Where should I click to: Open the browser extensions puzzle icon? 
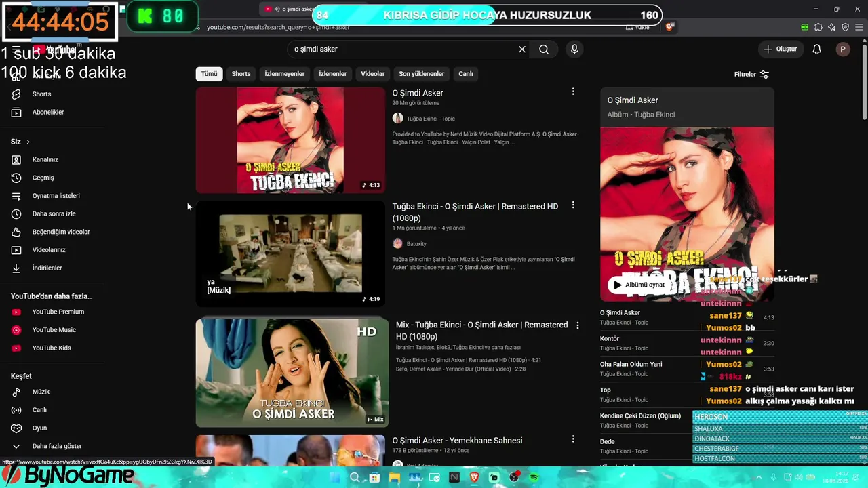pos(818,27)
